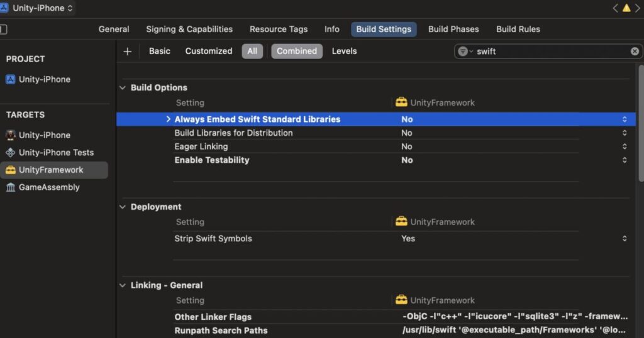
Task: Go to previous issue arrow
Action: click(615, 8)
